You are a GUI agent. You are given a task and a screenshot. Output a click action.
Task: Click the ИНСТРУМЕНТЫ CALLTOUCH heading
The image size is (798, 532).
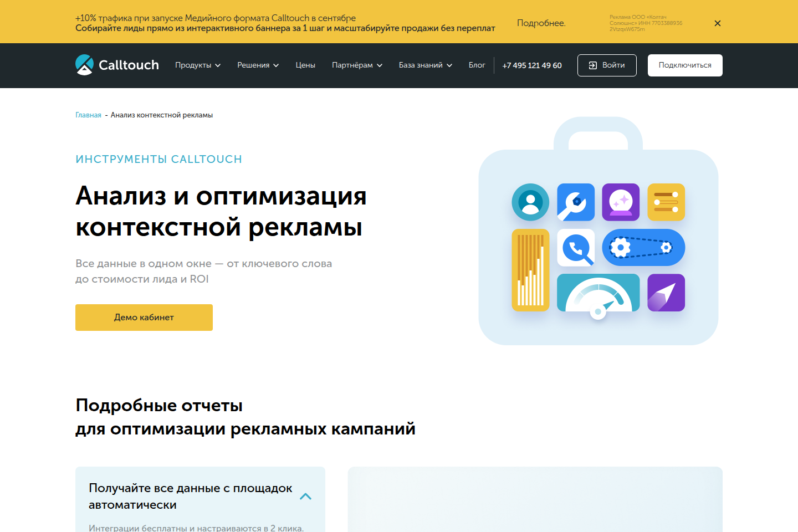click(x=159, y=160)
